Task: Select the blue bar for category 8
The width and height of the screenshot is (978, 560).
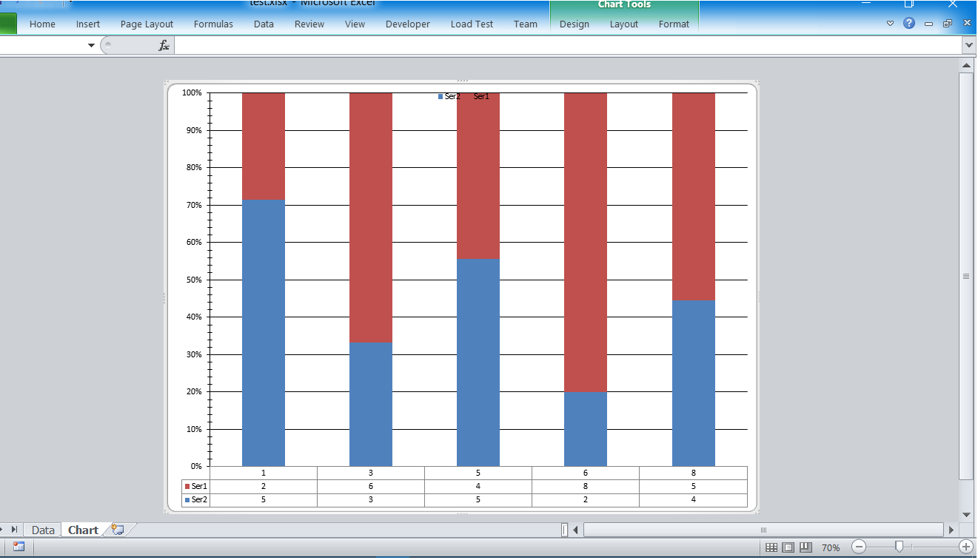Action: tap(694, 383)
